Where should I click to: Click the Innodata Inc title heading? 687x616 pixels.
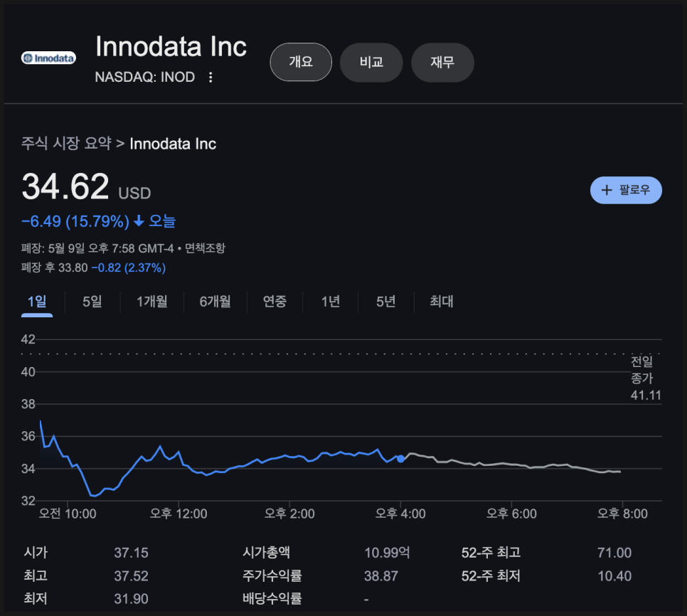[171, 46]
